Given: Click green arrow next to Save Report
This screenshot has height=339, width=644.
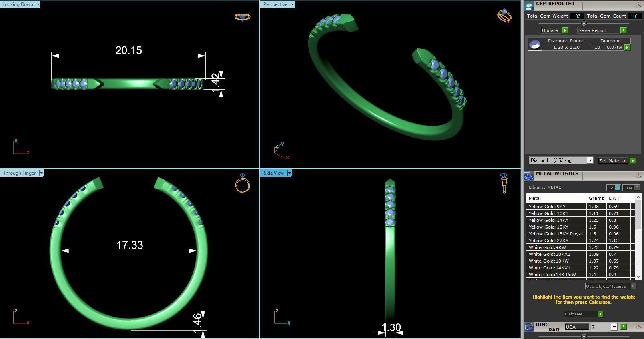Looking at the screenshot, I should coord(623,30).
